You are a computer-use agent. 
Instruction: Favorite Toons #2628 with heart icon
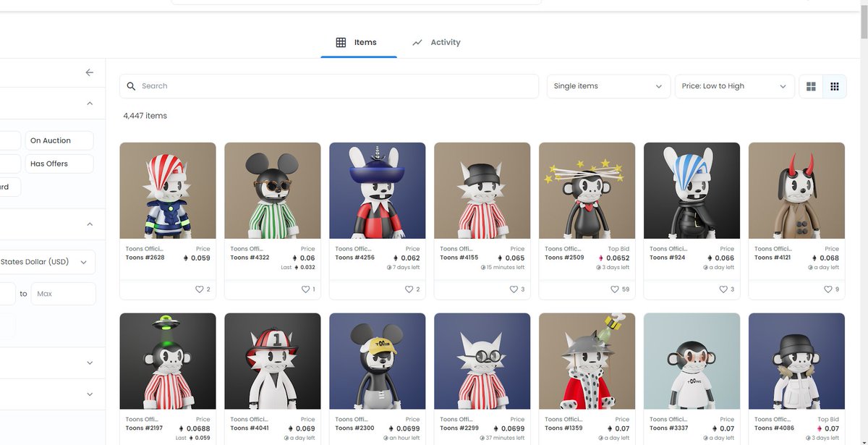199,289
